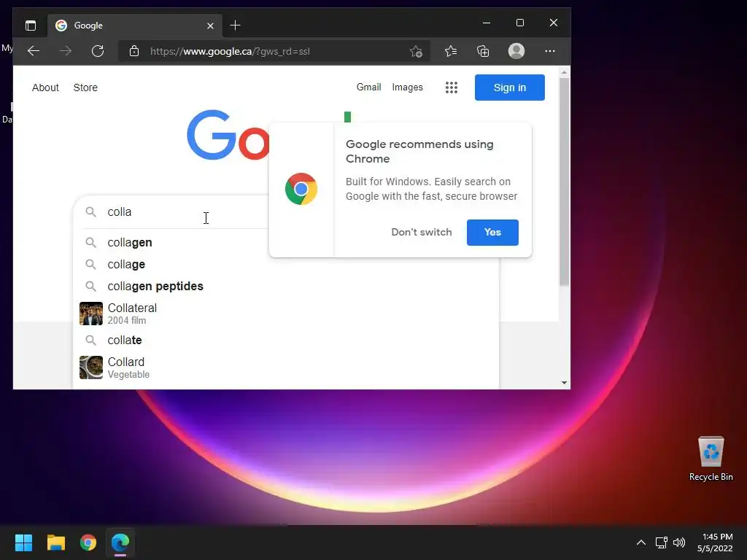The image size is (747, 560).
Task: Click the Collard vegetable thumbnail
Action: tap(91, 367)
